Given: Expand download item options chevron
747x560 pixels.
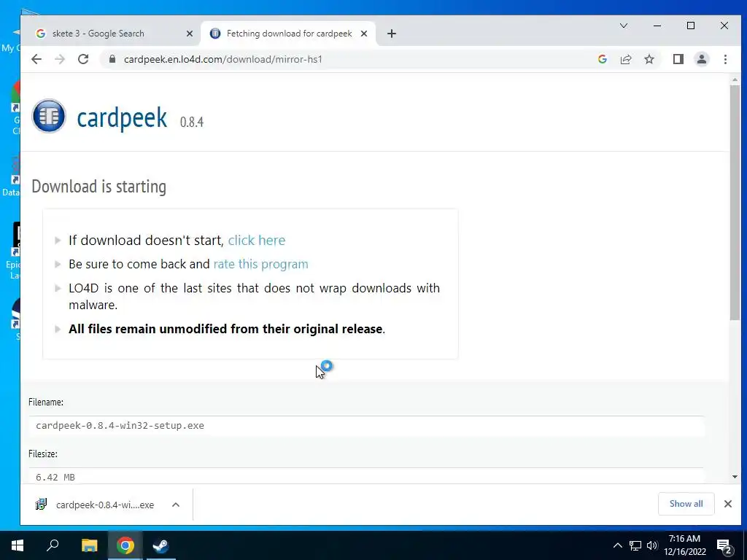Looking at the screenshot, I should tap(175, 505).
